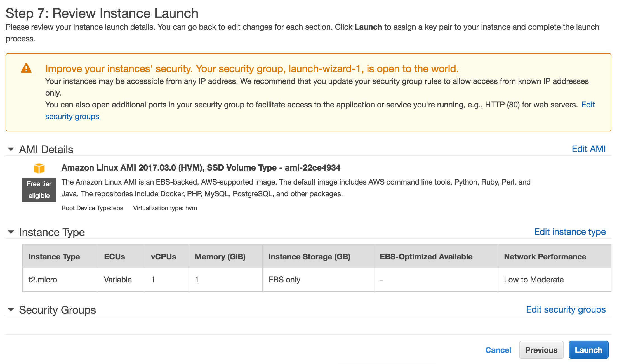Screen dimensions: 617x364
Task: Click the Instance Type column header
Action: pyautogui.click(x=54, y=256)
